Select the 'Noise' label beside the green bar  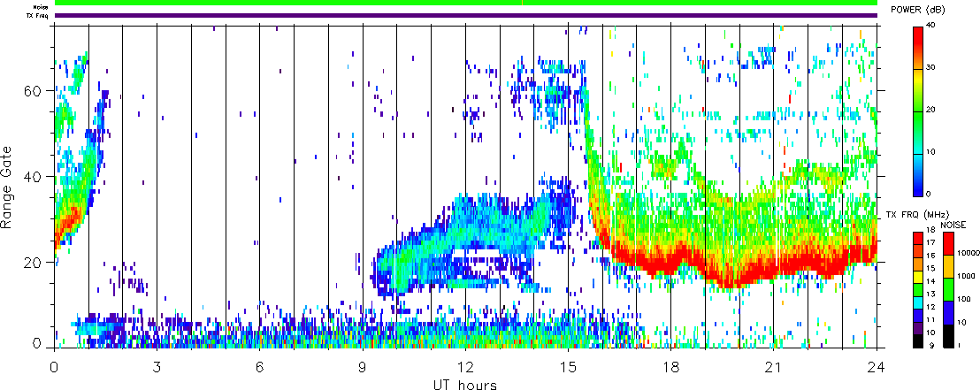tap(41, 7)
